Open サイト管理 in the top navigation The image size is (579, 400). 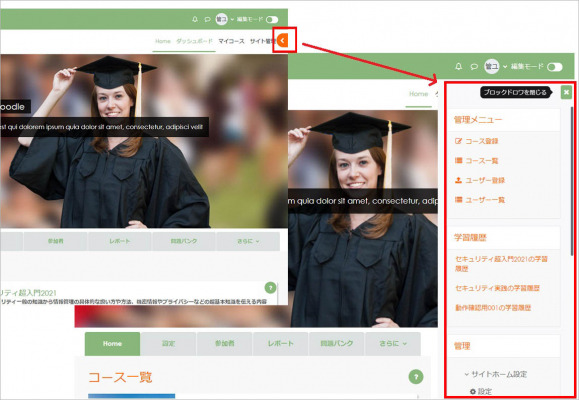263,41
